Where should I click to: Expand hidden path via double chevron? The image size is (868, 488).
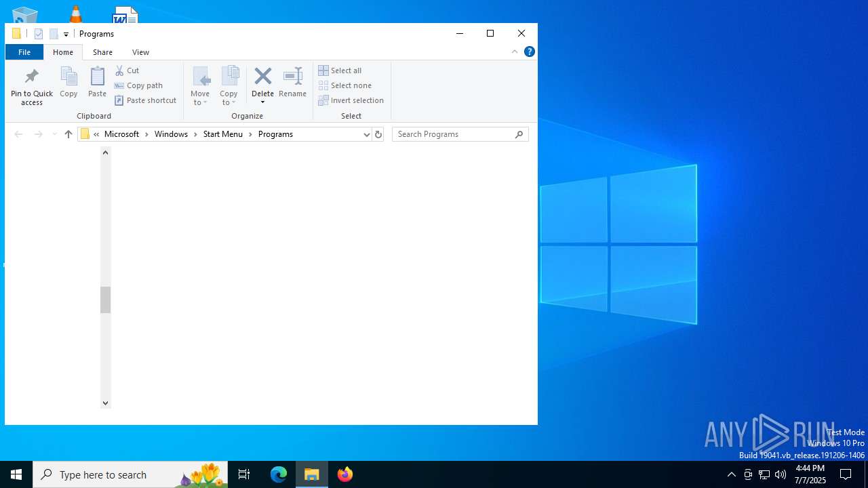tap(96, 134)
